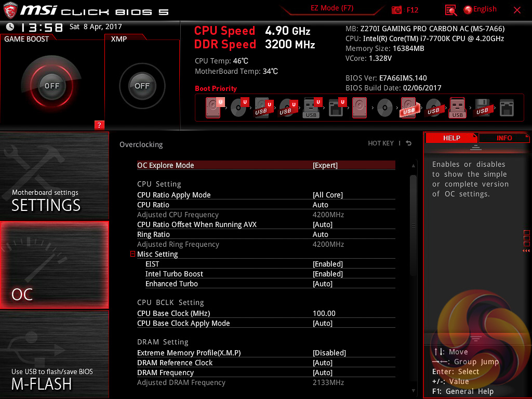Click the Adjusted Ring Frequency row
This screenshot has width=532, height=399.
coord(266,244)
